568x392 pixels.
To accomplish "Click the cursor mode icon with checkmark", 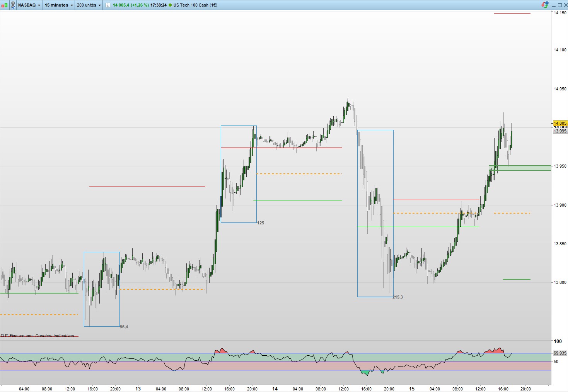I will click(x=13, y=5).
